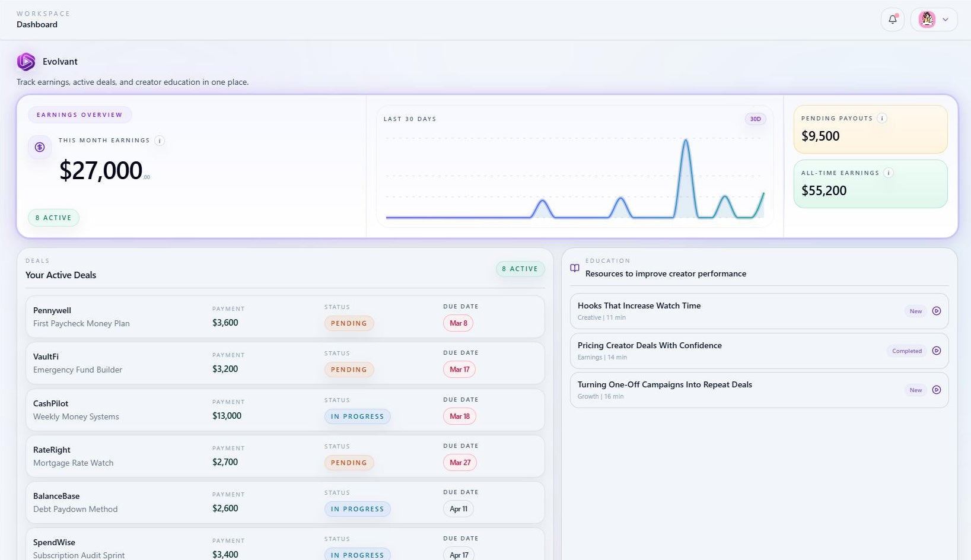
Task: Click 8 Active badge in Earnings Overview
Action: point(53,218)
